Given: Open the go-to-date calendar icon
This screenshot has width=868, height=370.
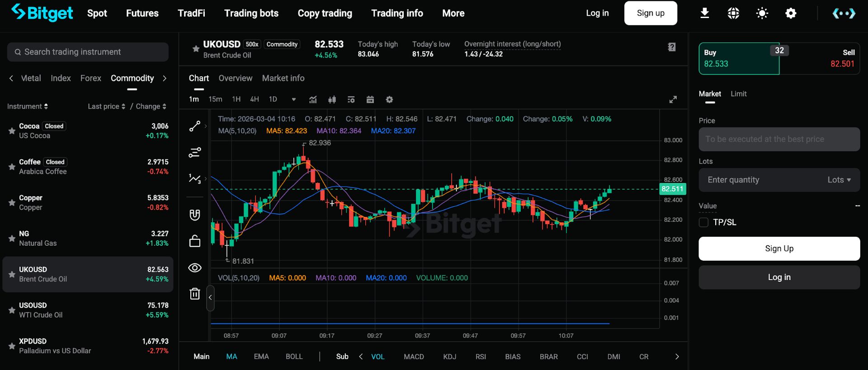Looking at the screenshot, I should point(370,99).
